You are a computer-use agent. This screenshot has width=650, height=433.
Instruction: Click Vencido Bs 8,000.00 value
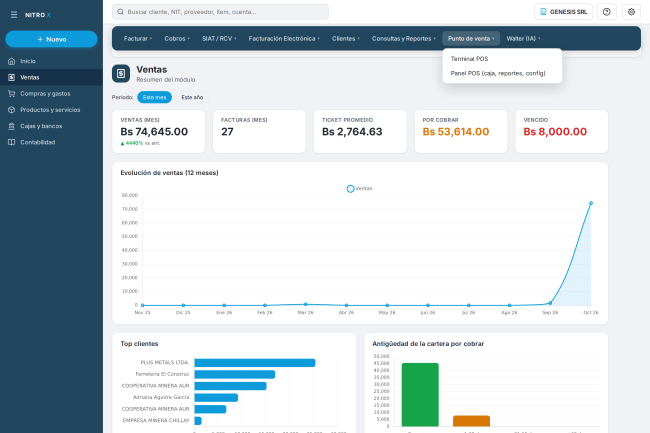tap(555, 132)
